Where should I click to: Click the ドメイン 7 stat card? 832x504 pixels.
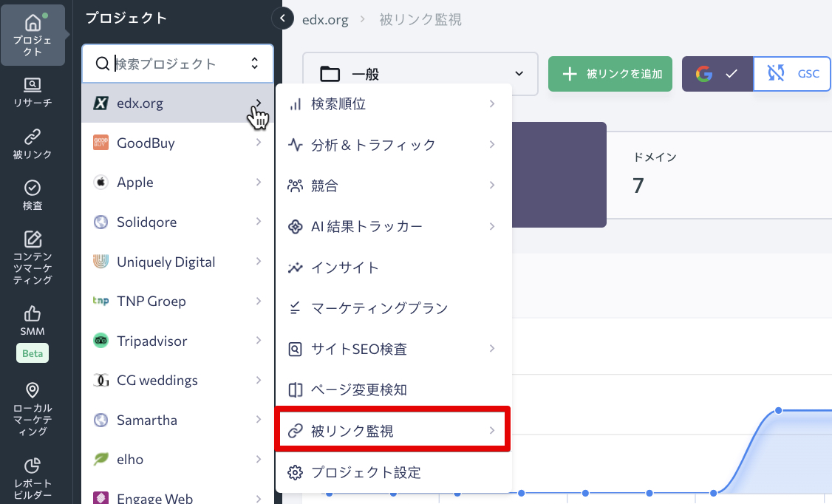click(x=719, y=174)
